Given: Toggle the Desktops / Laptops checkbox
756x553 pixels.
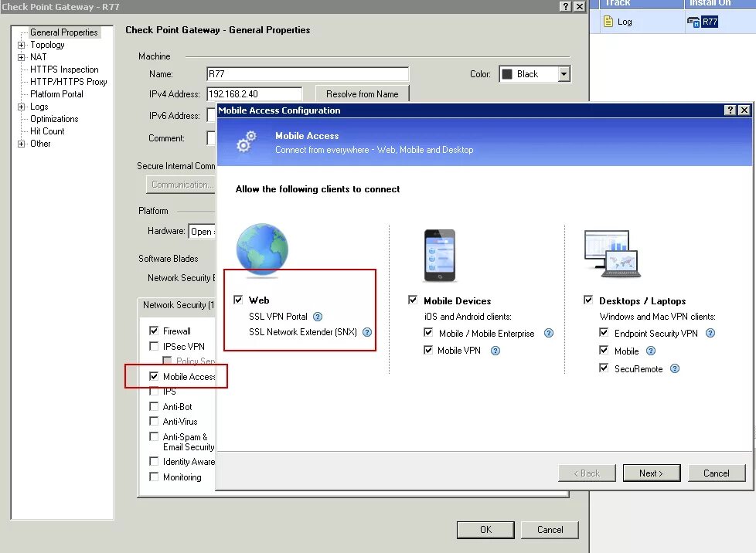Looking at the screenshot, I should (588, 300).
